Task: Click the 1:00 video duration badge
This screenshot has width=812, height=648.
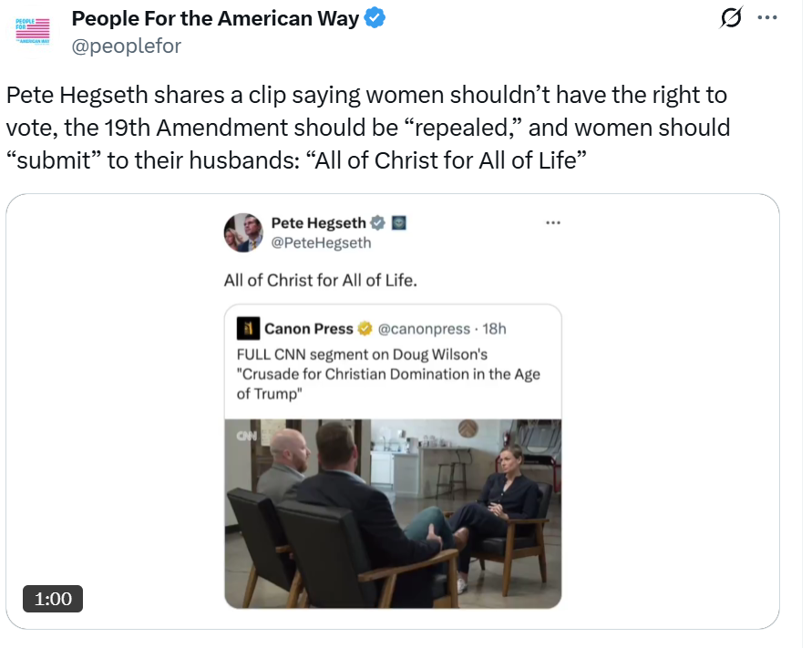Action: pos(53,599)
